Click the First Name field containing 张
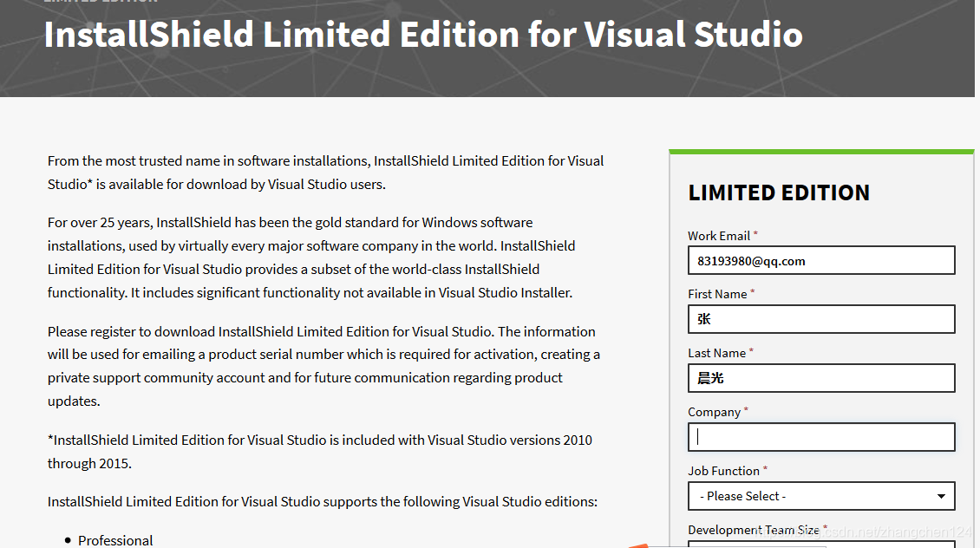Image resolution: width=980 pixels, height=548 pixels. (x=820, y=319)
